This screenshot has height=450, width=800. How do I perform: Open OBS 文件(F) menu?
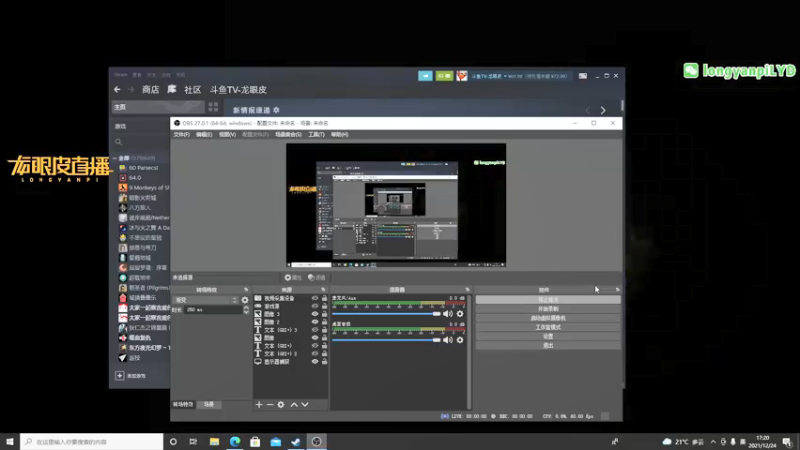181,135
